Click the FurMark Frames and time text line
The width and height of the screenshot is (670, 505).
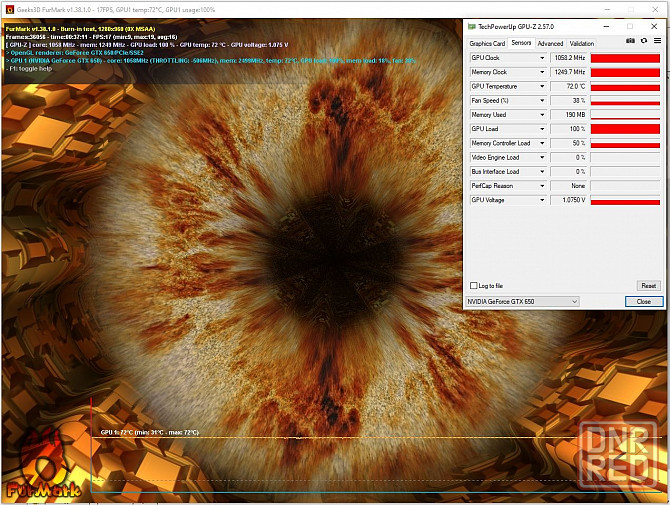pyautogui.click(x=91, y=37)
